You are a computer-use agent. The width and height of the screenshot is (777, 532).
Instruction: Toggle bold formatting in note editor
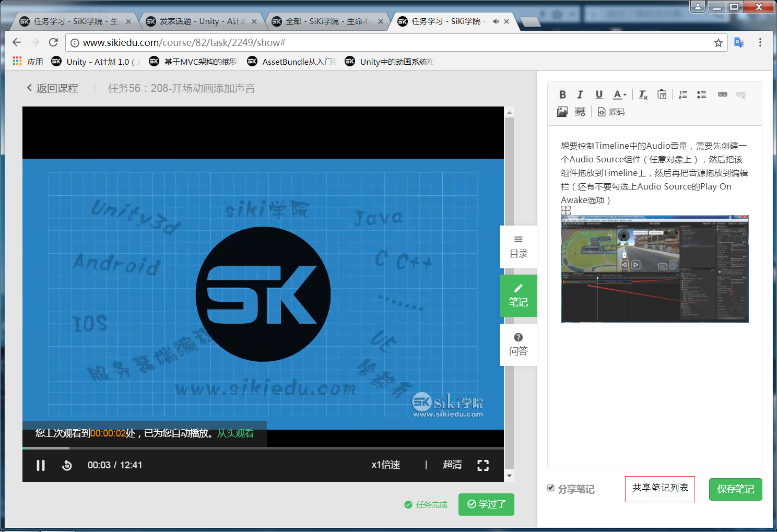click(562, 94)
